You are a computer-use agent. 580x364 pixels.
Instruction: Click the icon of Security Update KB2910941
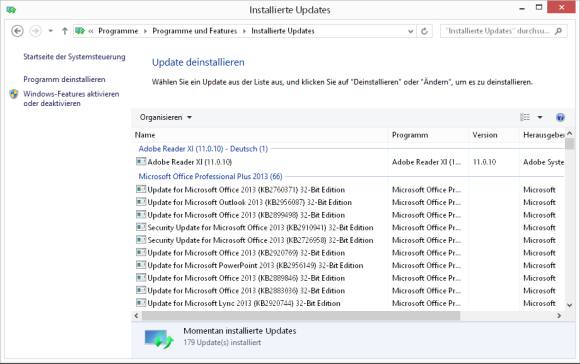click(x=141, y=227)
